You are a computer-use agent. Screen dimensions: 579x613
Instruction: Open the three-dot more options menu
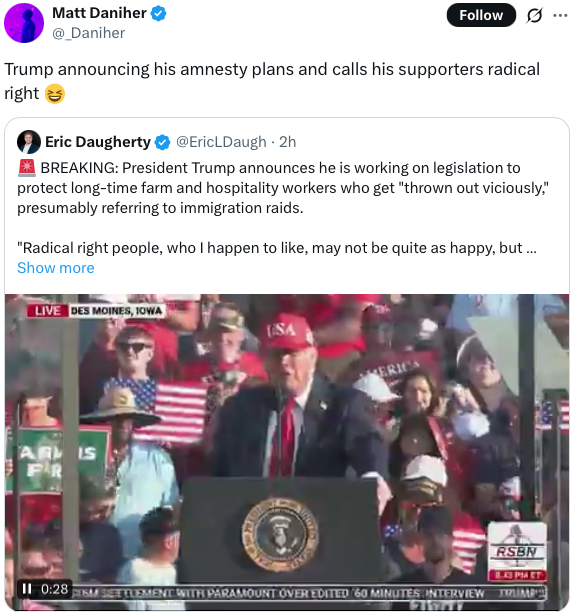point(560,16)
